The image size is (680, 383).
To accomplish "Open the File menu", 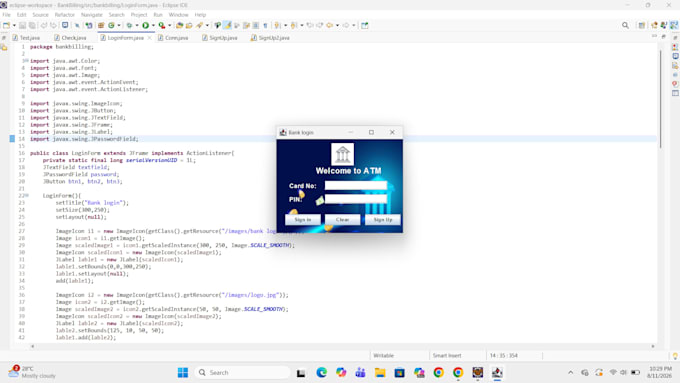I will tap(7, 15).
